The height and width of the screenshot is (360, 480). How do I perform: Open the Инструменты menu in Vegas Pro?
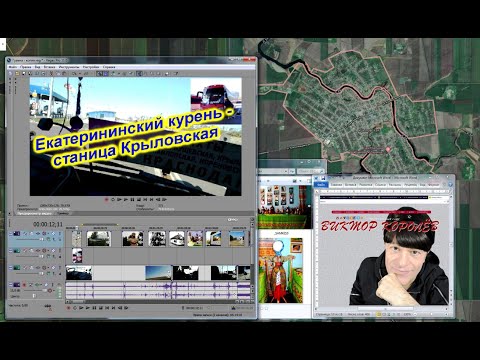coord(69,67)
